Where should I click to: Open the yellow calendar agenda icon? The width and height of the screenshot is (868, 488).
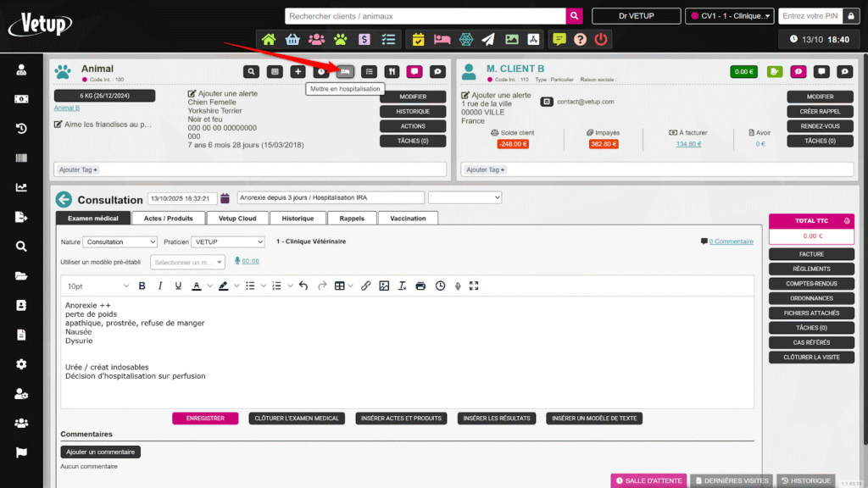pos(418,39)
